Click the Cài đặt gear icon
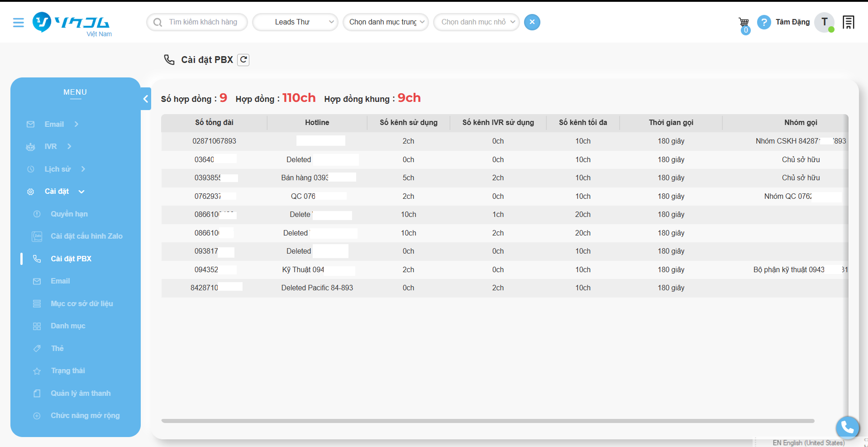868x447 pixels. [x=30, y=192]
